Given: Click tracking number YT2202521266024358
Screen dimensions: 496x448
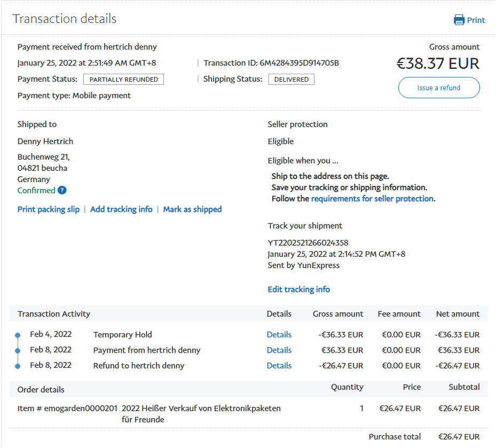Looking at the screenshot, I should pyautogui.click(x=308, y=243).
